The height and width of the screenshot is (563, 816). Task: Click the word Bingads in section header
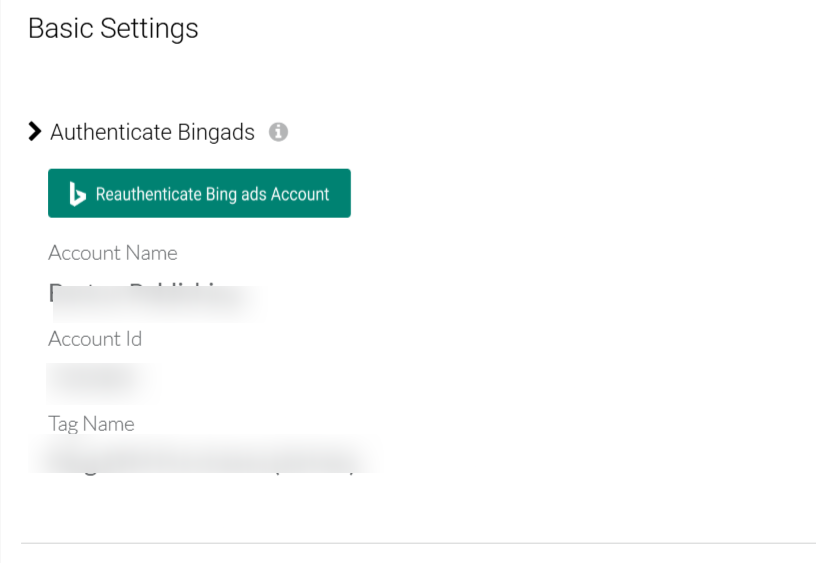pos(216,133)
